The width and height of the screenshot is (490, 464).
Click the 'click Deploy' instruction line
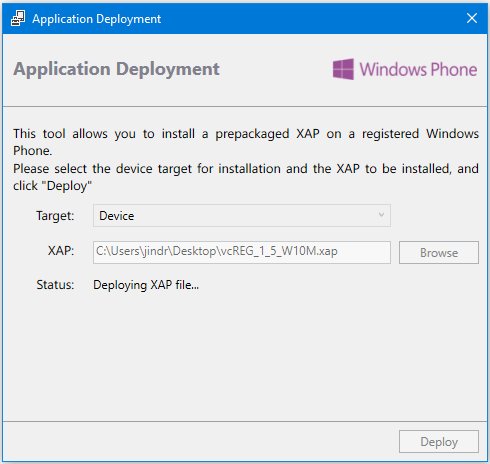click(x=52, y=186)
